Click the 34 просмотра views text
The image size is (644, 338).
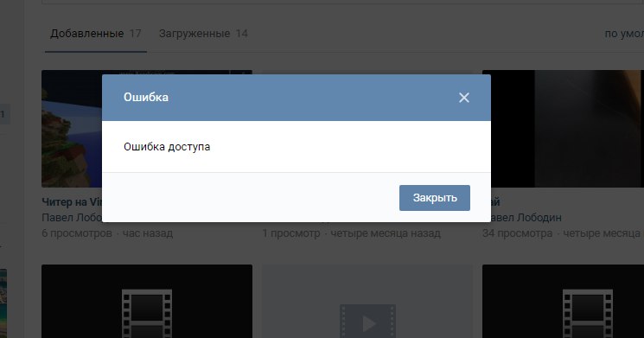(518, 233)
